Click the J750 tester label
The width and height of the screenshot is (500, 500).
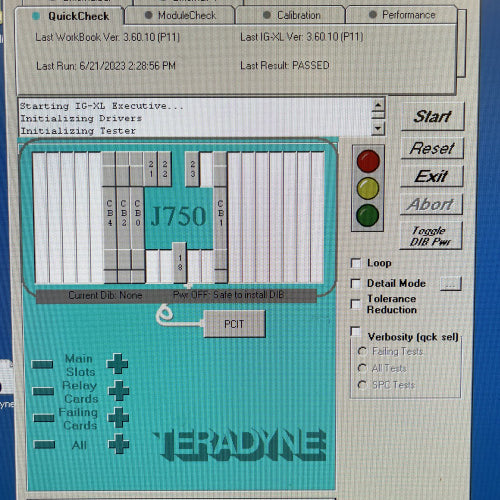point(179,217)
